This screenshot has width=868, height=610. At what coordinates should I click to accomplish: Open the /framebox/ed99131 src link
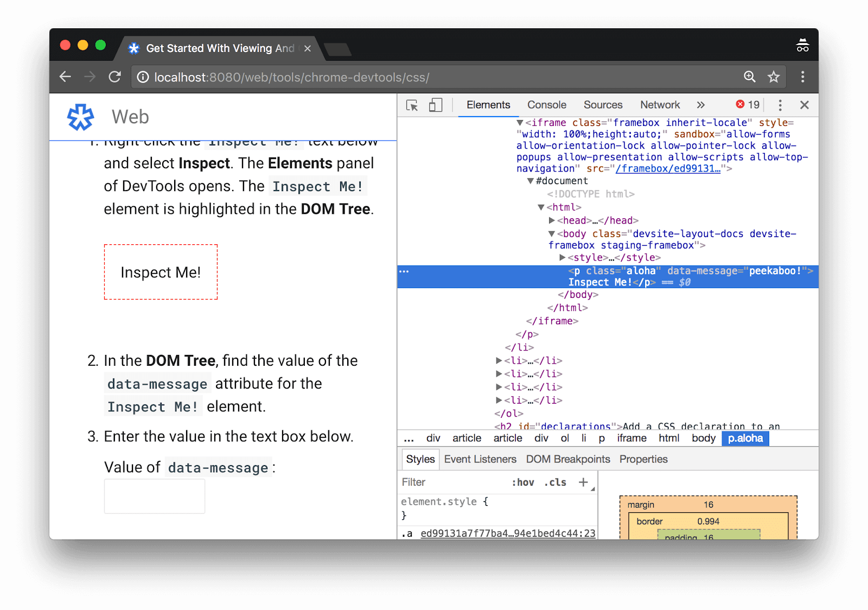tap(668, 169)
